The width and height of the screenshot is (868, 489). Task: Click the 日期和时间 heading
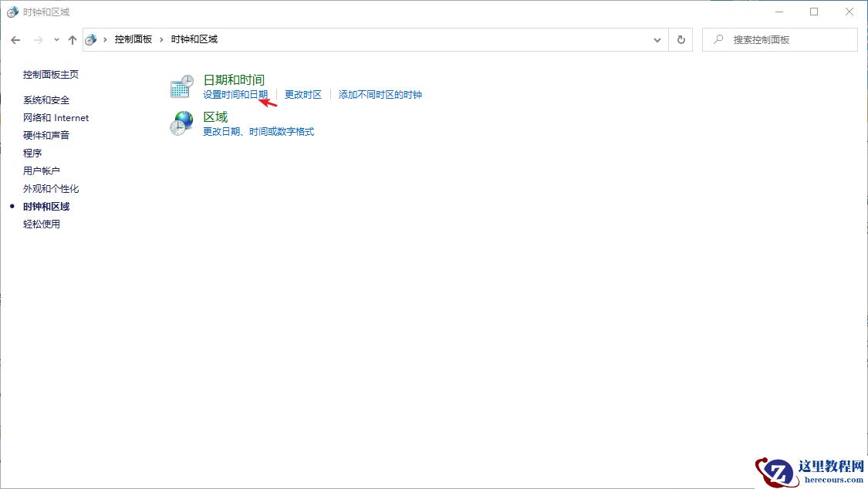coord(233,79)
